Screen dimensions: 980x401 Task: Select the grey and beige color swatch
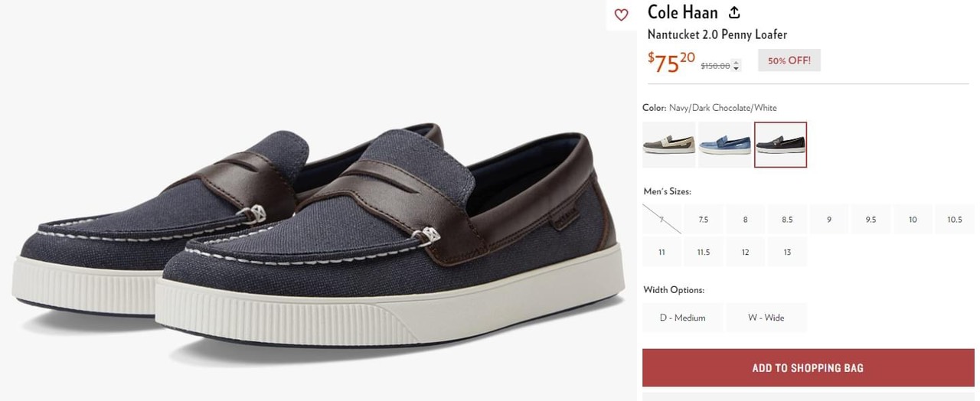668,145
